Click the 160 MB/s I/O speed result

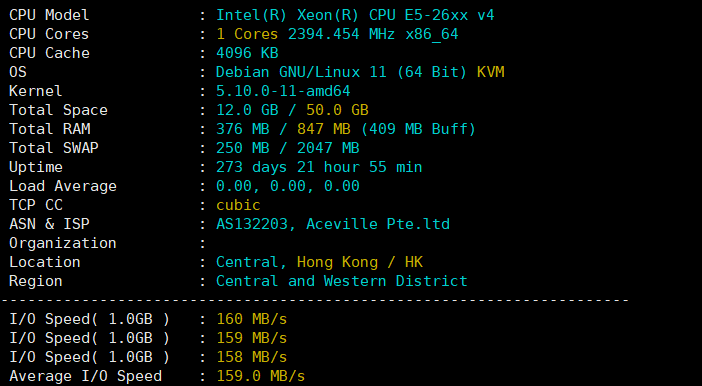pos(252,319)
